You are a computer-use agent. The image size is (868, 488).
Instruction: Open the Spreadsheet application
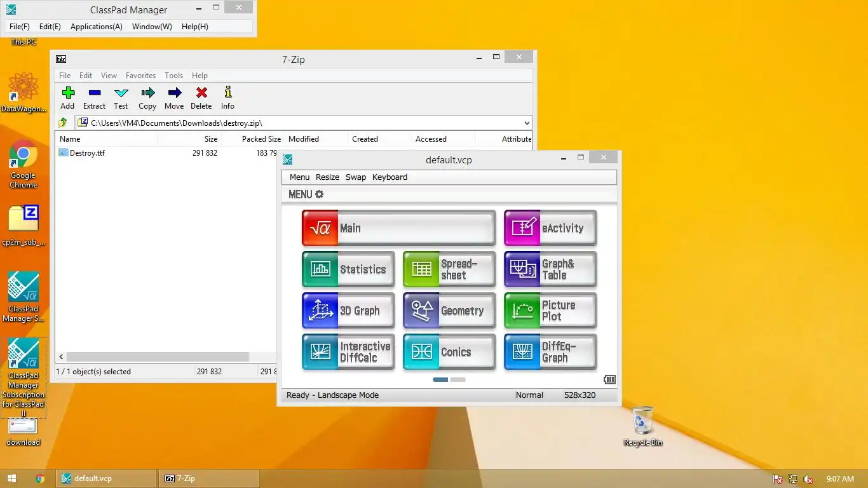[449, 269]
